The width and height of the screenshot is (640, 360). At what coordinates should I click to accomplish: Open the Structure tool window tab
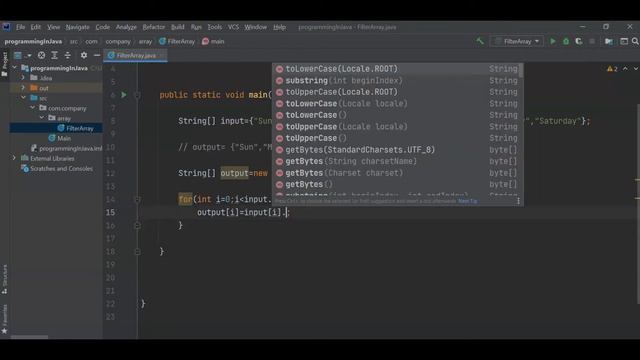4,279
